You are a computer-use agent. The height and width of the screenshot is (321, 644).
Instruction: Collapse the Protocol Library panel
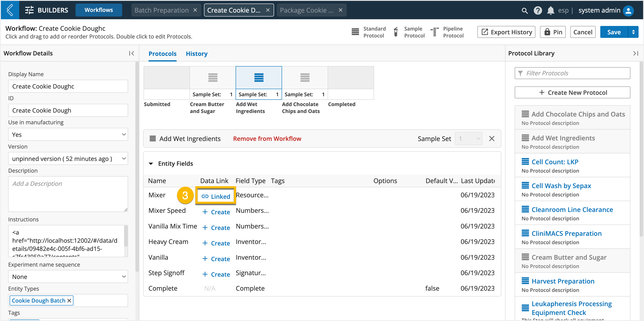[x=636, y=53]
